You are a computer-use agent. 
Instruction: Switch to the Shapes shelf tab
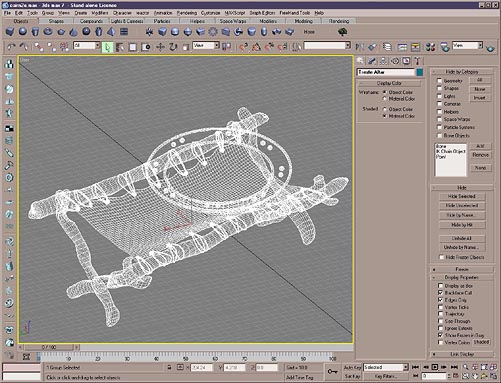pyautogui.click(x=56, y=21)
